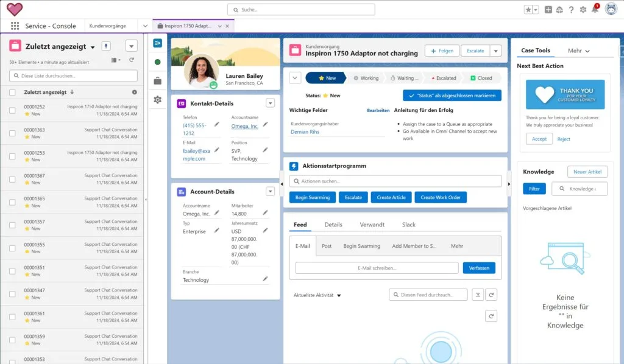This screenshot has height=364, width=624.
Task: Click the green Omni-Channel status icon
Action: (158, 62)
